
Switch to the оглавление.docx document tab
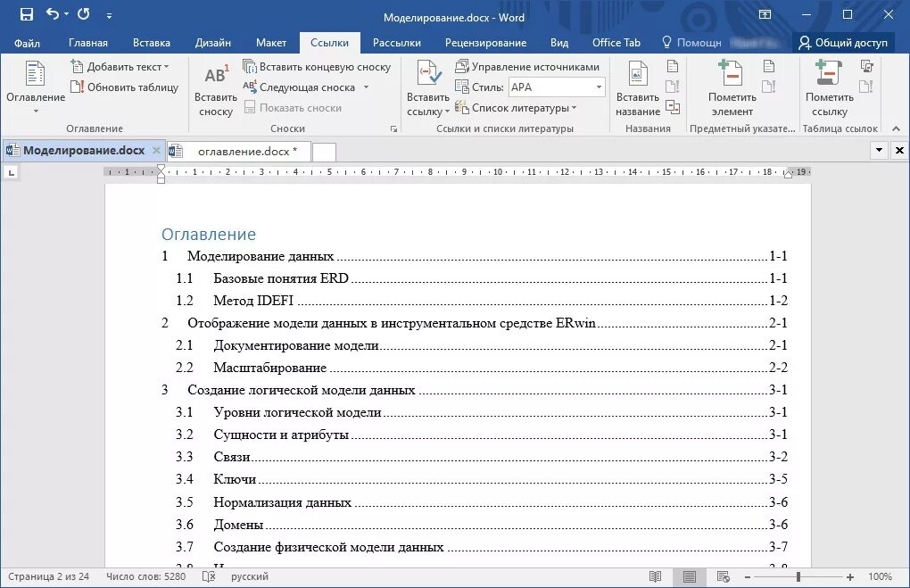coord(239,152)
